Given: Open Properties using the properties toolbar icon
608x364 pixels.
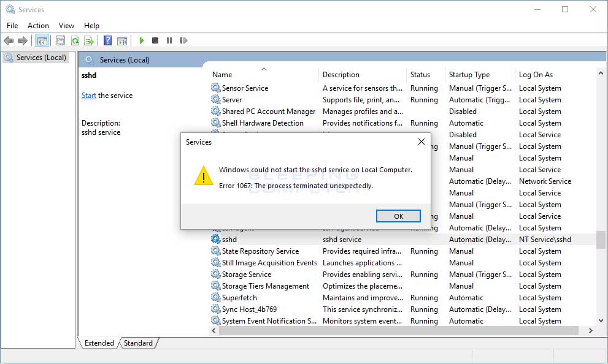Looking at the screenshot, I should tap(60, 40).
